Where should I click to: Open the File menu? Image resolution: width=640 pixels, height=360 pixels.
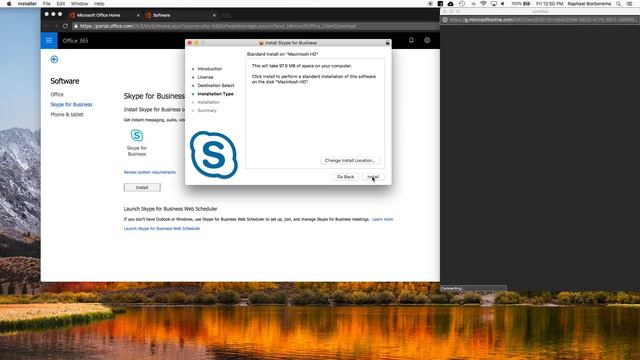(47, 4)
